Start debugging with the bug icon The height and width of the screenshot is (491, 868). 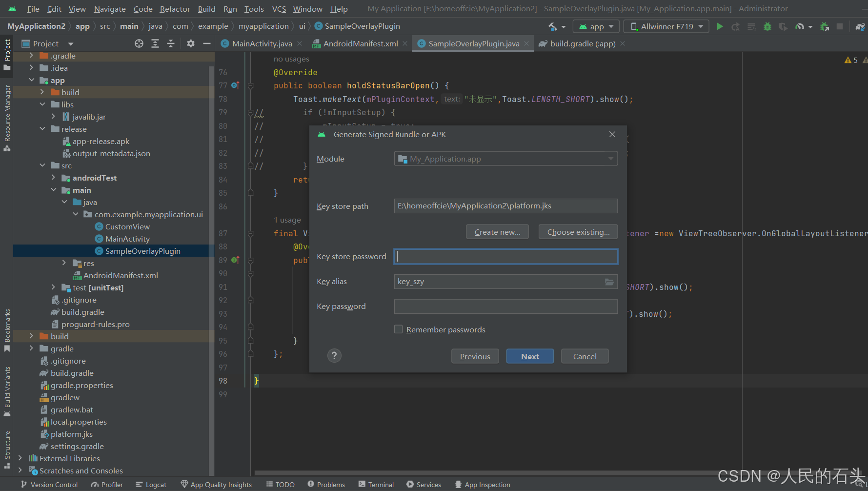pyautogui.click(x=767, y=26)
